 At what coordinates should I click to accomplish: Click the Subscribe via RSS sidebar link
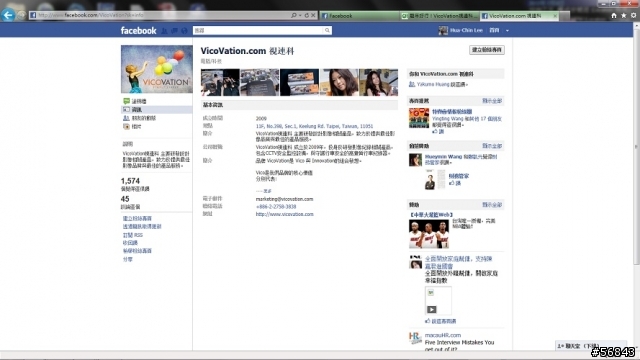tap(133, 235)
